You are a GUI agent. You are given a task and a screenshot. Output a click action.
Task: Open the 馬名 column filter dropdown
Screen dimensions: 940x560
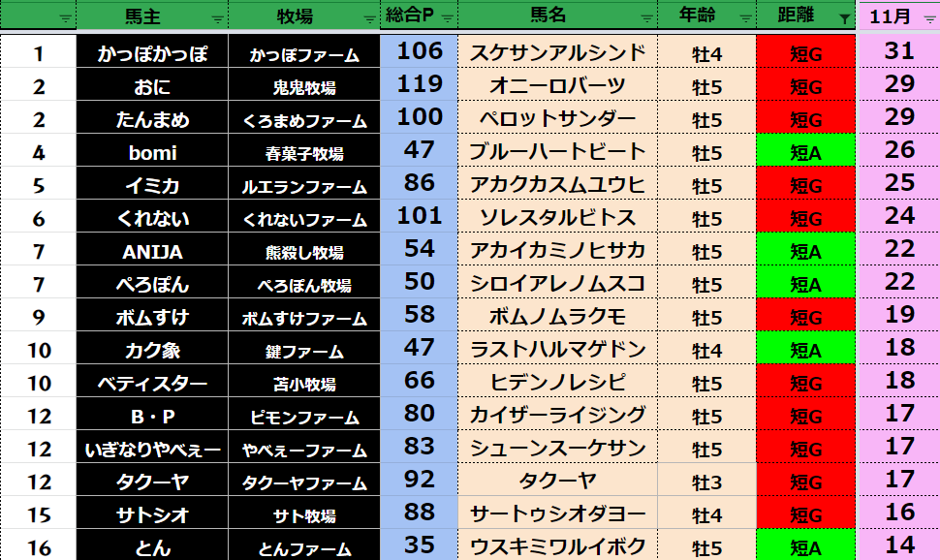(645, 18)
